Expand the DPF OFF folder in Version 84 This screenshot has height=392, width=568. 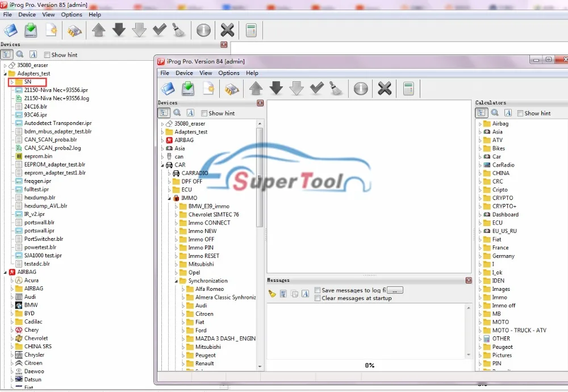(x=169, y=181)
